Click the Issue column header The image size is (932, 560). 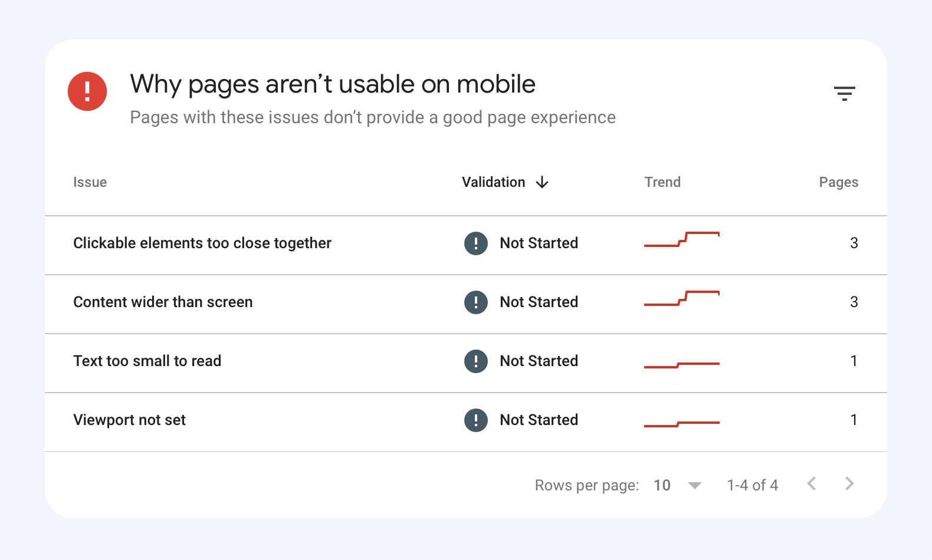(90, 182)
